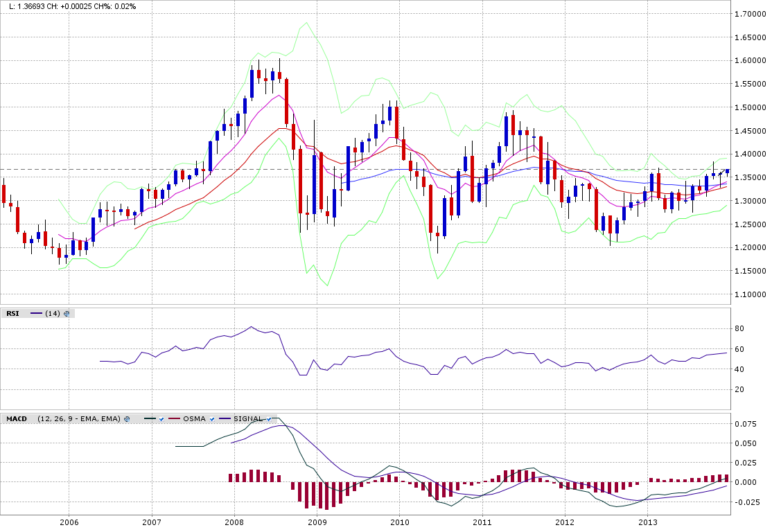Click the 1.70000 price axis label
Image resolution: width=772 pixels, height=532 pixels.
751,14
